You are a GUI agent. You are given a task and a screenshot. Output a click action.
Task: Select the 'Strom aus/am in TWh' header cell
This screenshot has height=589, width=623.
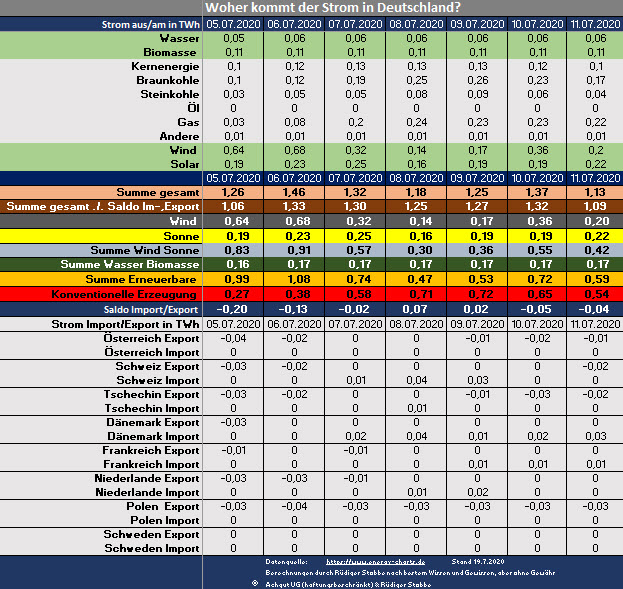click(150, 24)
